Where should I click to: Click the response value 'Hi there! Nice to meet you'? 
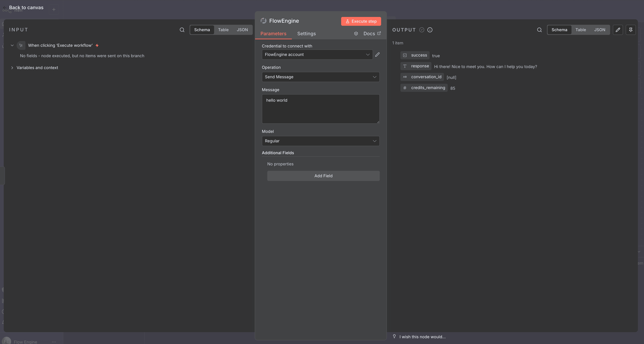485,67
